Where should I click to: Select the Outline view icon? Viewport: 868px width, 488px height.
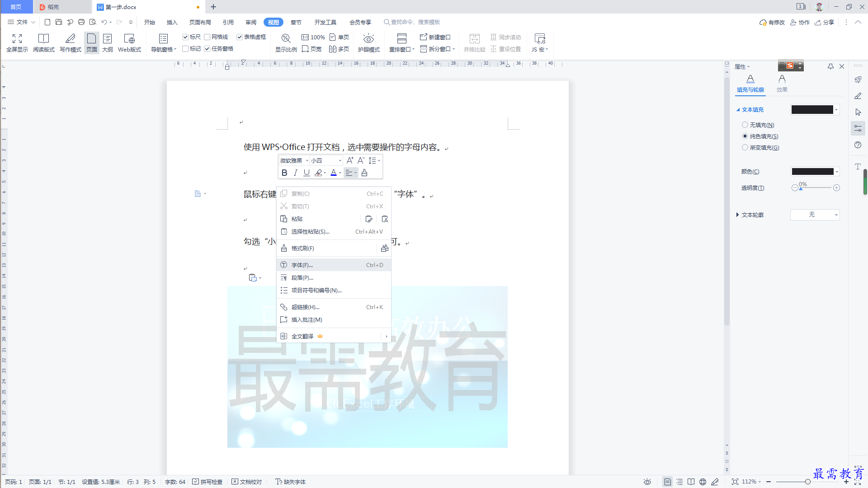[108, 43]
